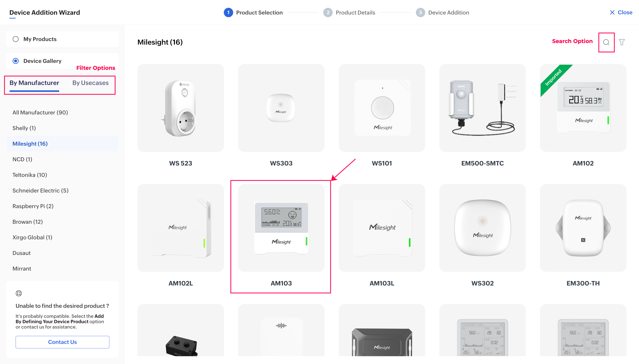Select the EM500-SMTC sensor thumbnail

click(x=482, y=108)
